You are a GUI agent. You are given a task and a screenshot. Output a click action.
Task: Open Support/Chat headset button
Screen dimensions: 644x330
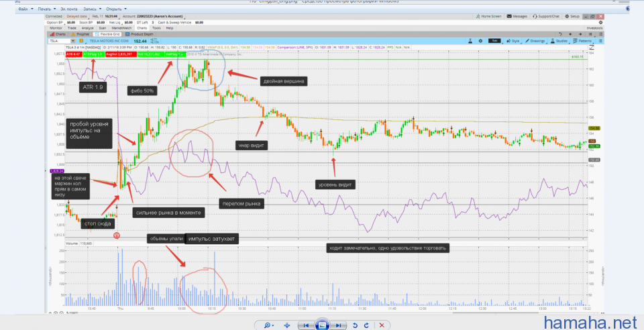coord(546,16)
